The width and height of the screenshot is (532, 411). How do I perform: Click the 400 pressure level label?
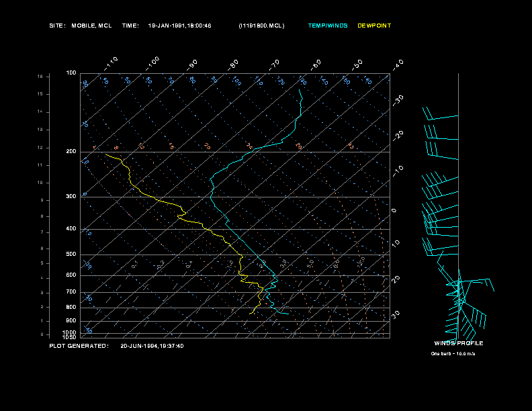71,229
